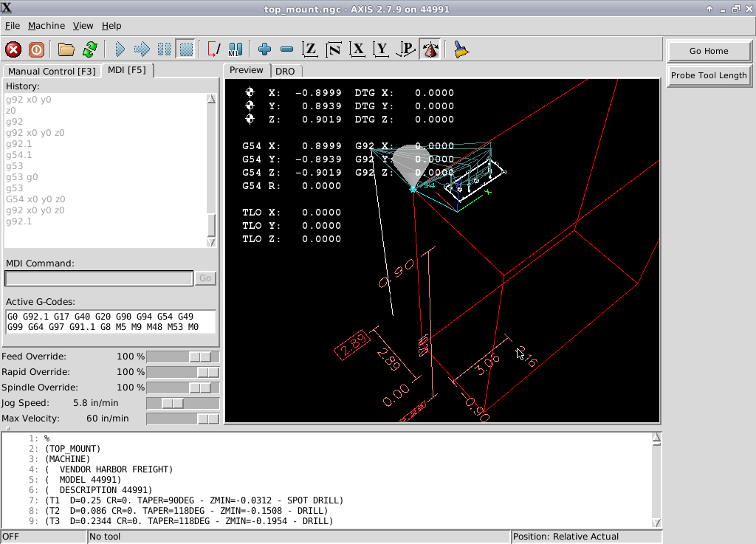
Task: Toggle rotate/drag mode cone icon
Action: 430,49
